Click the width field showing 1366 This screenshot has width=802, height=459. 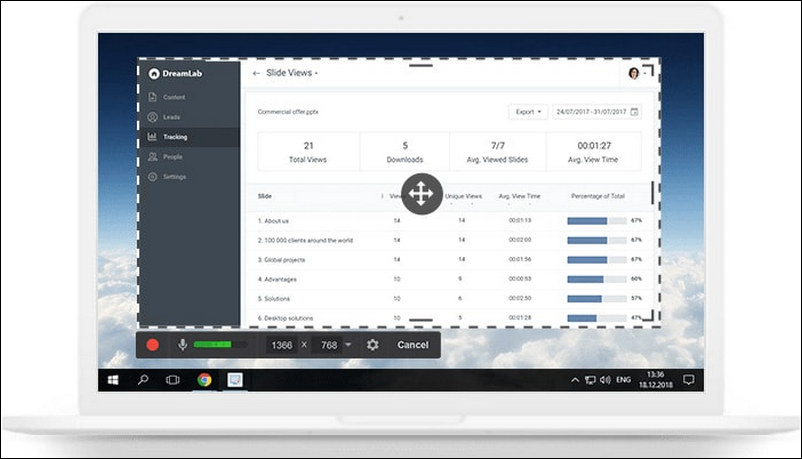(282, 345)
